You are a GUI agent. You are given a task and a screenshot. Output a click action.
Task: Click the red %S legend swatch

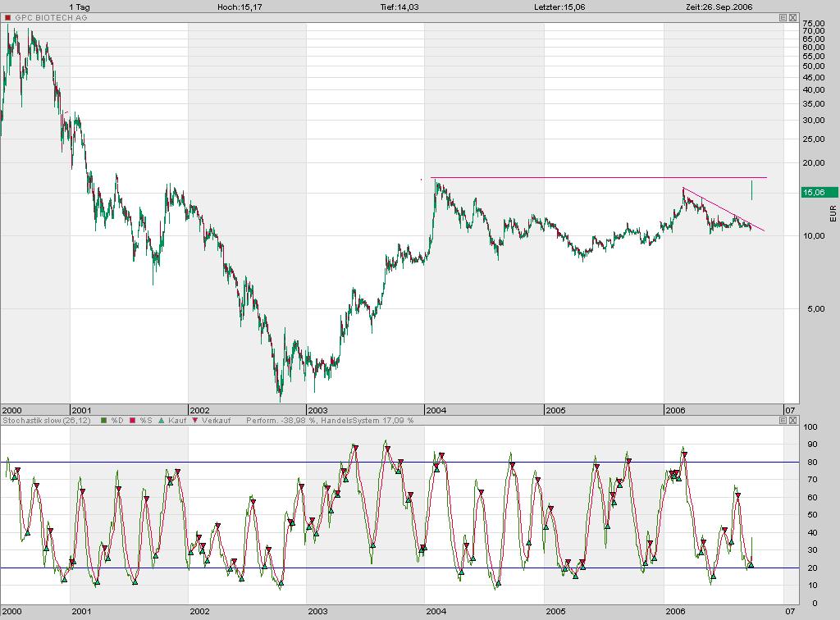tap(132, 420)
